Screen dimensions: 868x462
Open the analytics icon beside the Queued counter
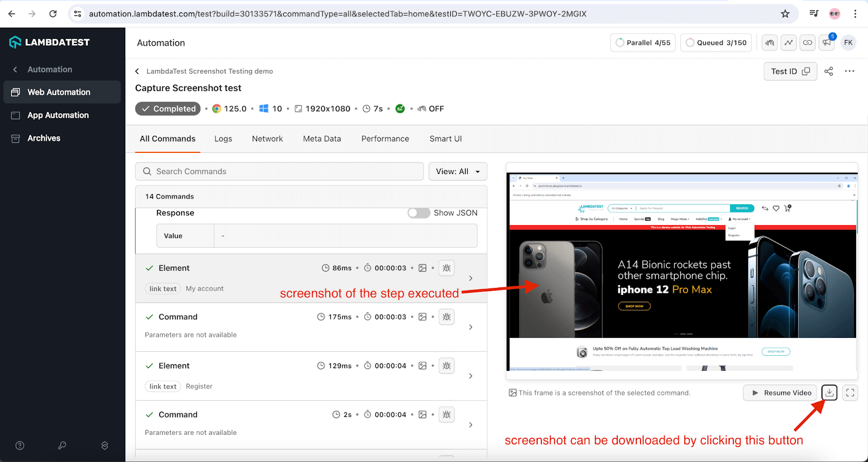(x=770, y=43)
